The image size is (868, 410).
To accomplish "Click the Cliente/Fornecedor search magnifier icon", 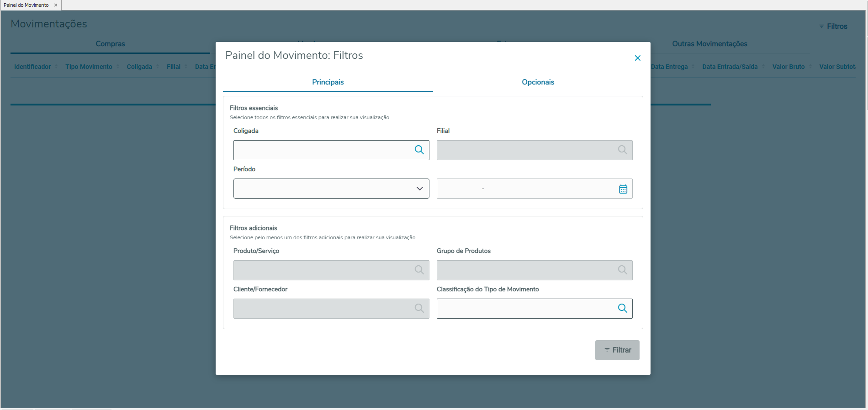I will [x=419, y=308].
